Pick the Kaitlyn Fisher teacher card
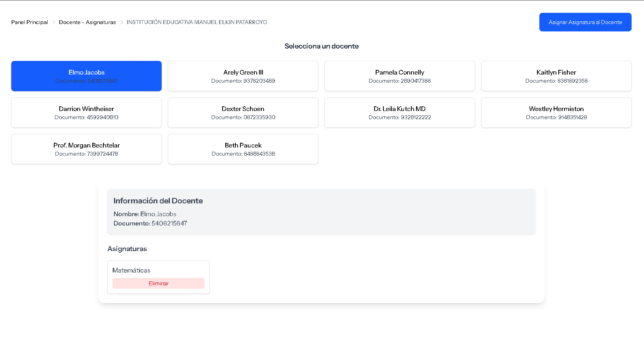The image size is (644, 359). coord(556,76)
